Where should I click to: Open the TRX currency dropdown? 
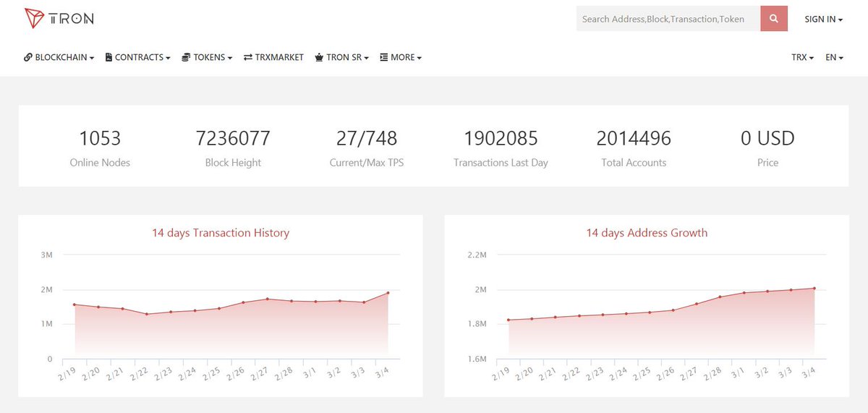[803, 57]
